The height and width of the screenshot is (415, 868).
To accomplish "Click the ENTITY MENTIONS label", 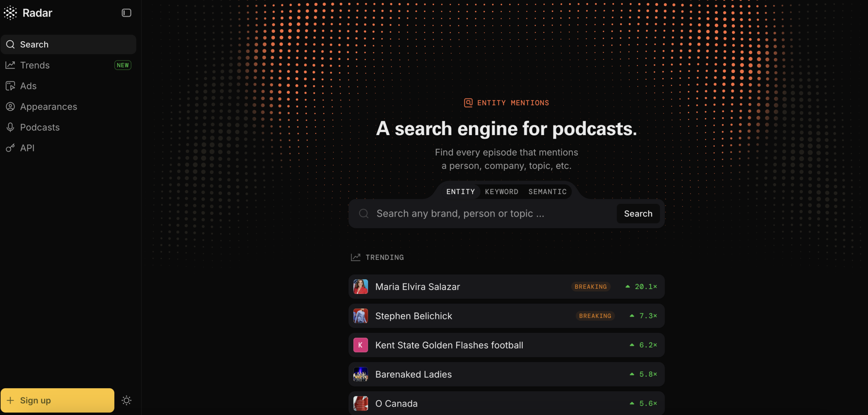I will pyautogui.click(x=513, y=103).
